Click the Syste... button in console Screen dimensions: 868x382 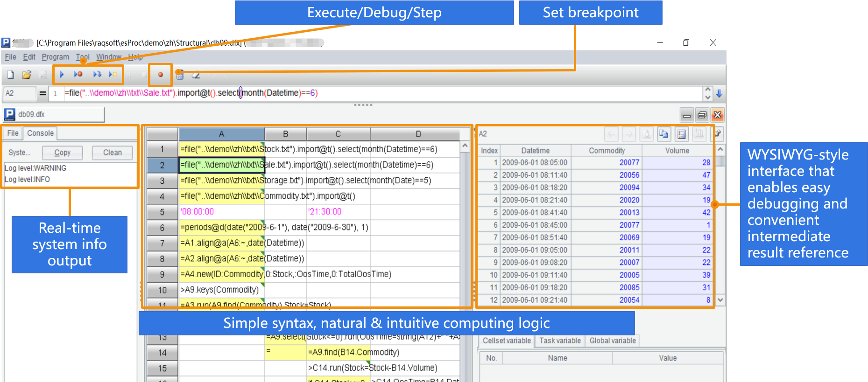point(19,153)
